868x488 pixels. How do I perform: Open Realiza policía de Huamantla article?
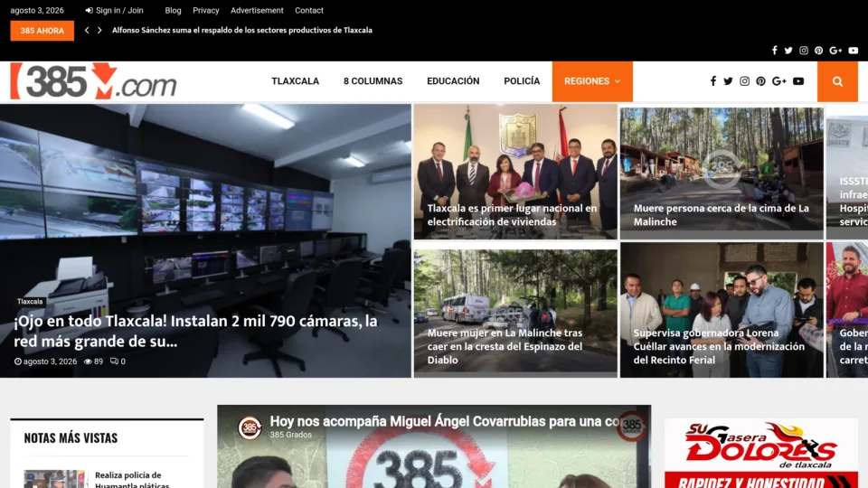coord(132,480)
